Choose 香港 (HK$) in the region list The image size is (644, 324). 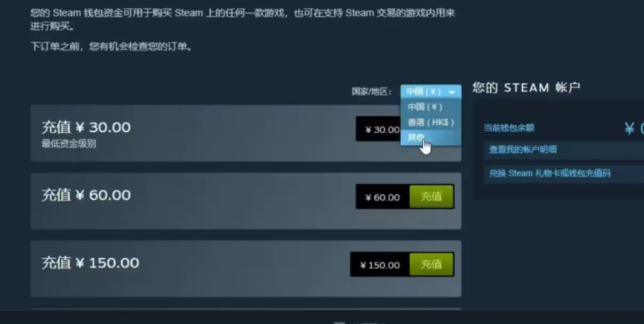(430, 123)
